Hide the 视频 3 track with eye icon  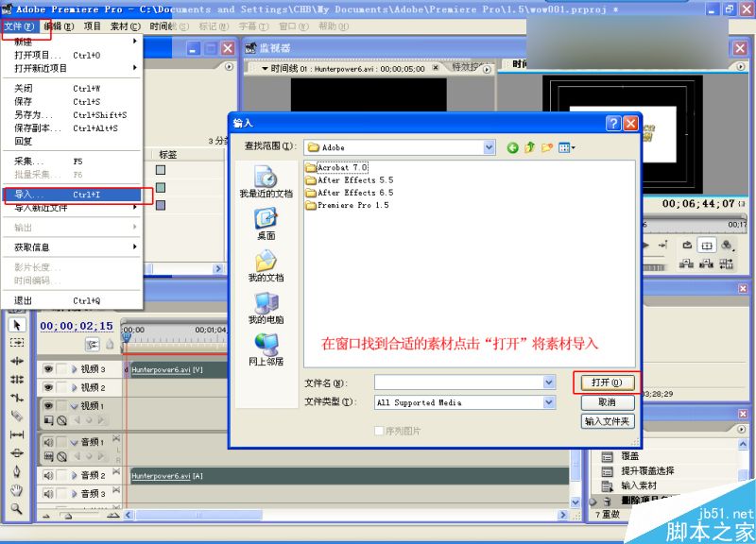[x=48, y=369]
